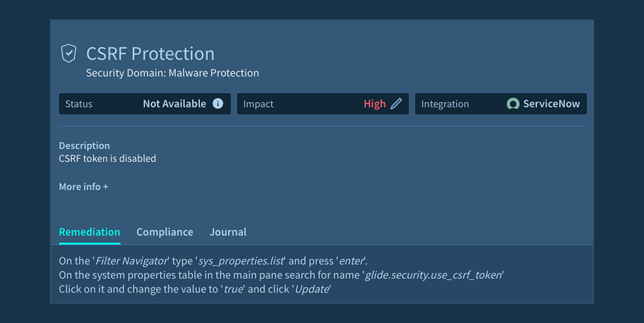Click the Status label
This screenshot has height=323, width=644.
coord(79,104)
